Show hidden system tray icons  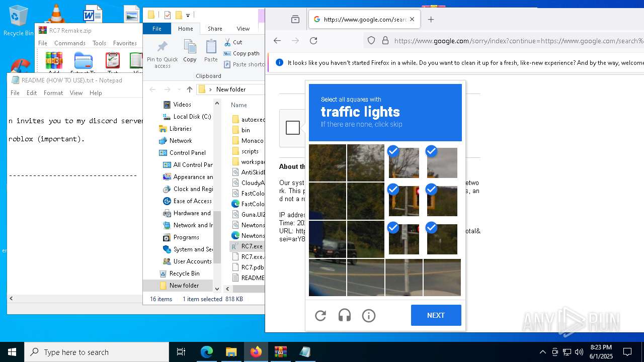click(x=542, y=352)
